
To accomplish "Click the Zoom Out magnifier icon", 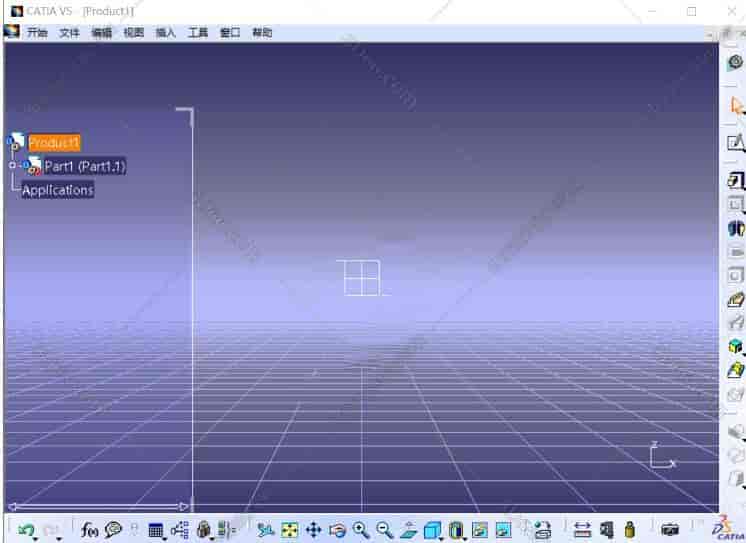I will (384, 530).
